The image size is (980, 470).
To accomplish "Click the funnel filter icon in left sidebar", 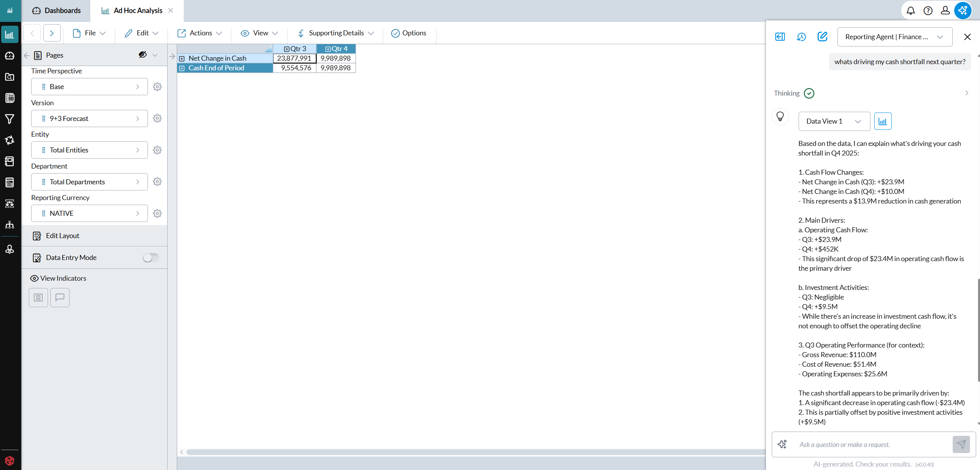I will 10,119.
